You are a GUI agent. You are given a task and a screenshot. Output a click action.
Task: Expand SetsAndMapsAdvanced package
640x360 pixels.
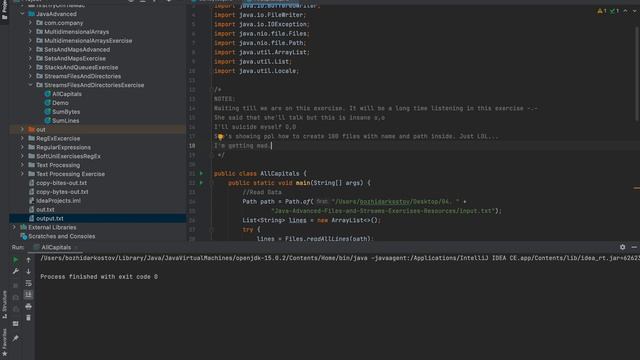[x=31, y=49]
